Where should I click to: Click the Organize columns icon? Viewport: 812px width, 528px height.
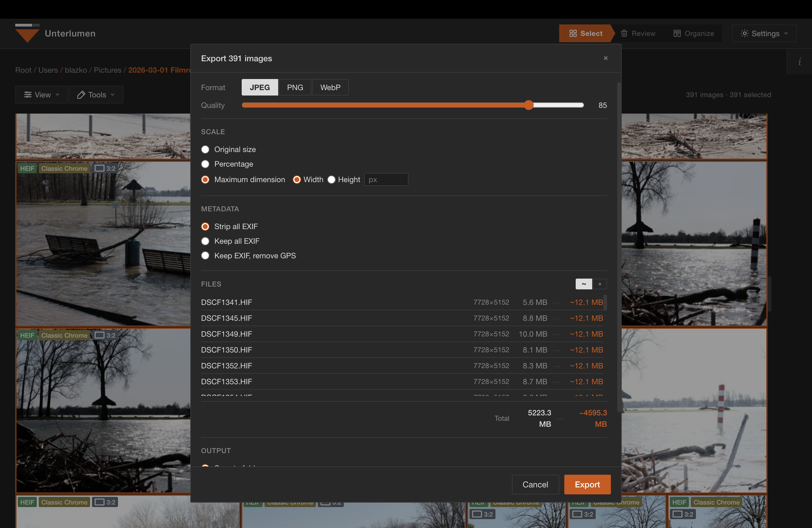pyautogui.click(x=677, y=33)
